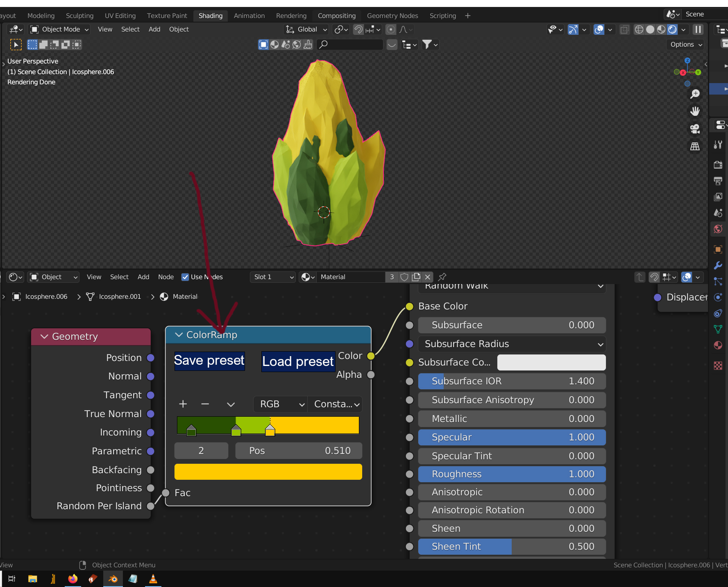
Task: Open Global transform orientation dropdown
Action: (306, 29)
